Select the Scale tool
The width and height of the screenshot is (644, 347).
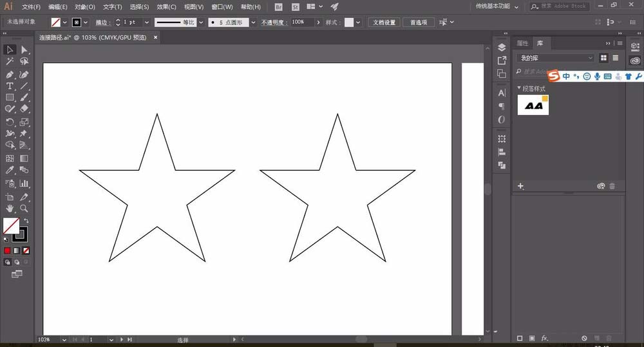pyautogui.click(x=24, y=122)
